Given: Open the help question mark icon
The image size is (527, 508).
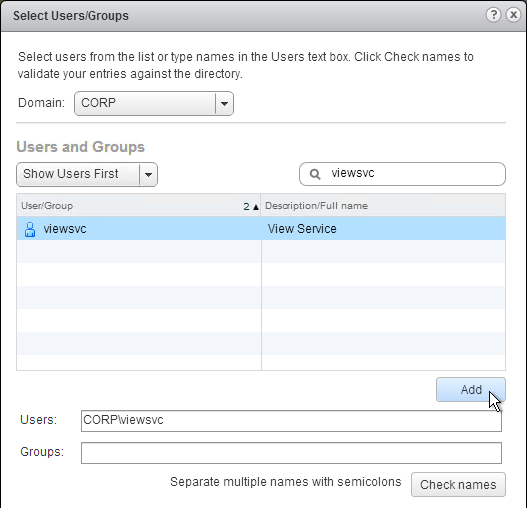Looking at the screenshot, I should coord(493,15).
